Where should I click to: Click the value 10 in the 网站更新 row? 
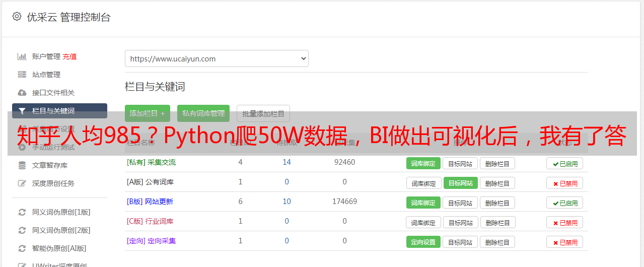tap(287, 202)
